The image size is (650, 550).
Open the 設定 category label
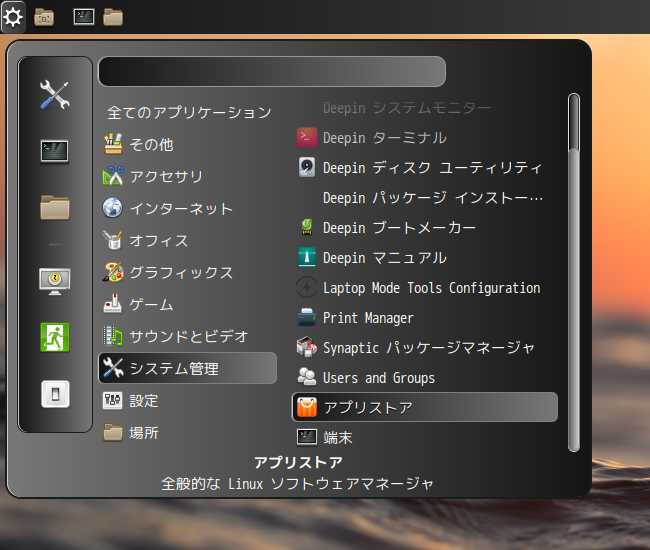pos(144,401)
